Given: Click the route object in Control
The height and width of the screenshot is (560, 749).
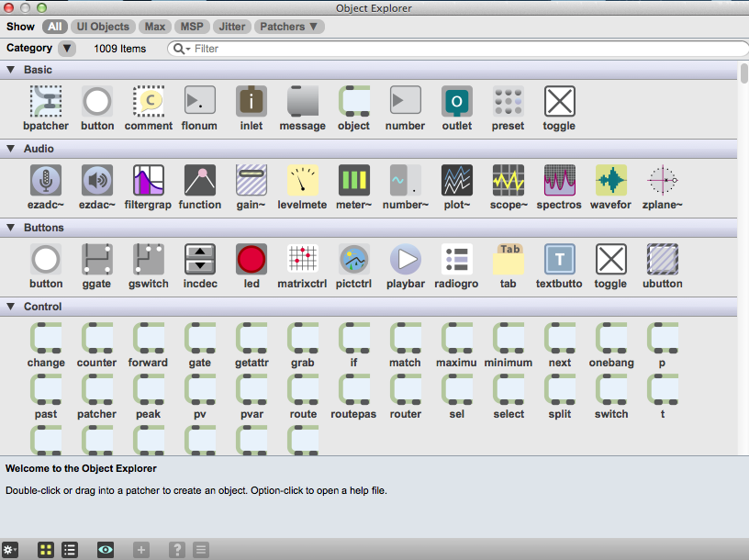Looking at the screenshot, I should pyautogui.click(x=303, y=389).
